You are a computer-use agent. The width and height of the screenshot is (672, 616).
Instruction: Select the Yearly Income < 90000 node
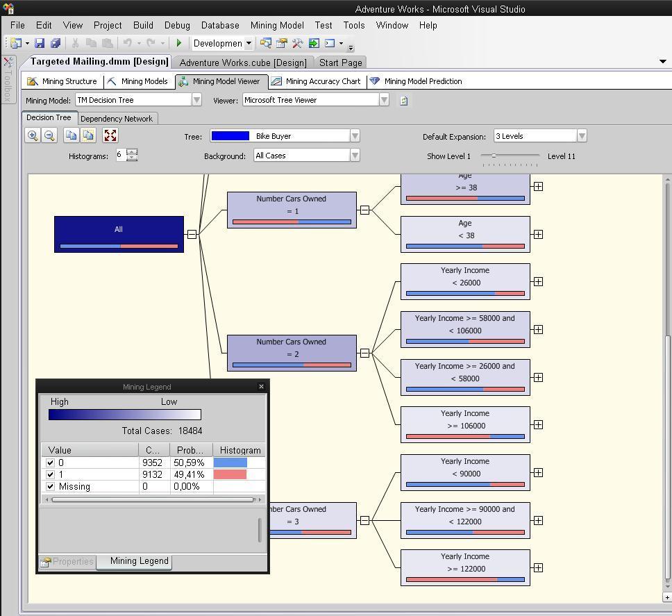pyautogui.click(x=465, y=473)
